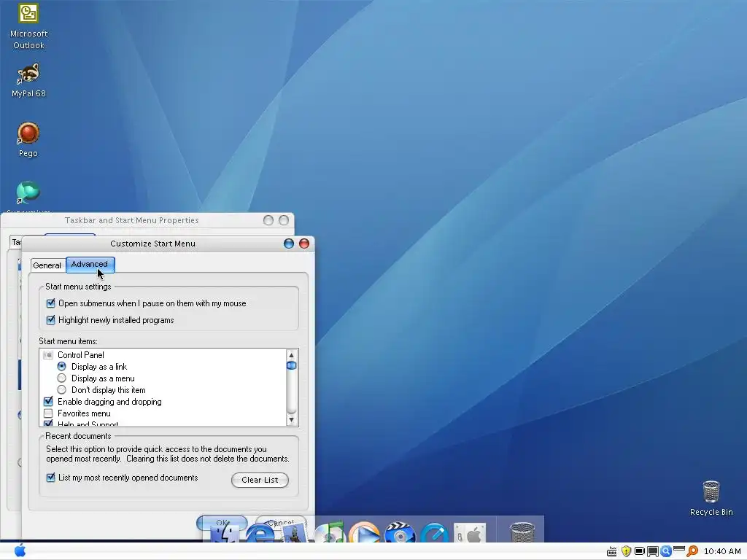Click the Clear List button

pos(260,480)
